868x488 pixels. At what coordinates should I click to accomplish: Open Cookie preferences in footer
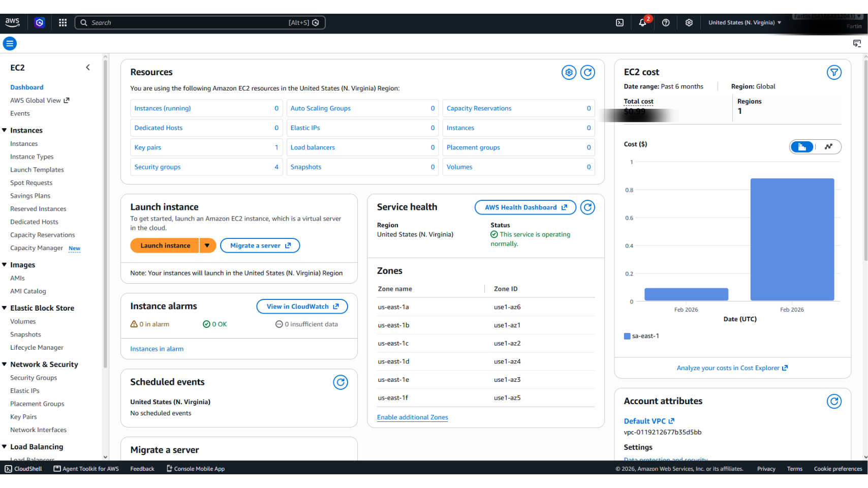(x=838, y=469)
